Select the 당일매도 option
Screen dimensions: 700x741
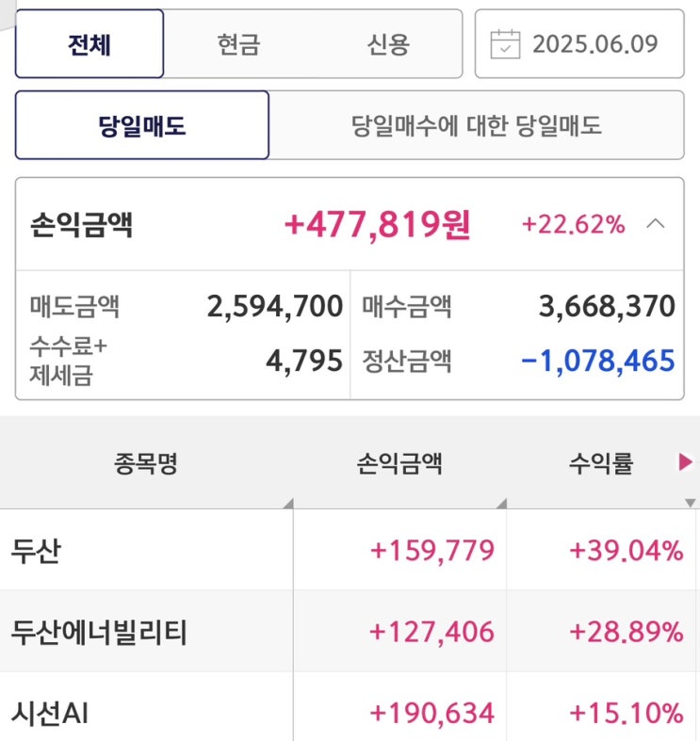(142, 125)
